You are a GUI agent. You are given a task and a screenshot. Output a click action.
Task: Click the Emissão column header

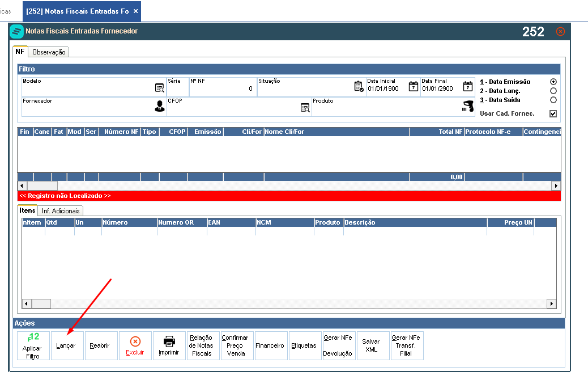pyautogui.click(x=206, y=132)
